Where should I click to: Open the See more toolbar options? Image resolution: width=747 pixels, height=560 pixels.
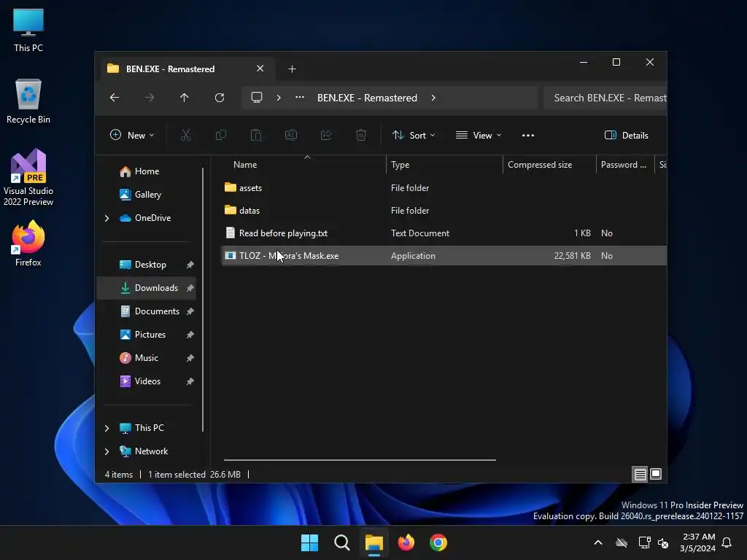pos(528,135)
